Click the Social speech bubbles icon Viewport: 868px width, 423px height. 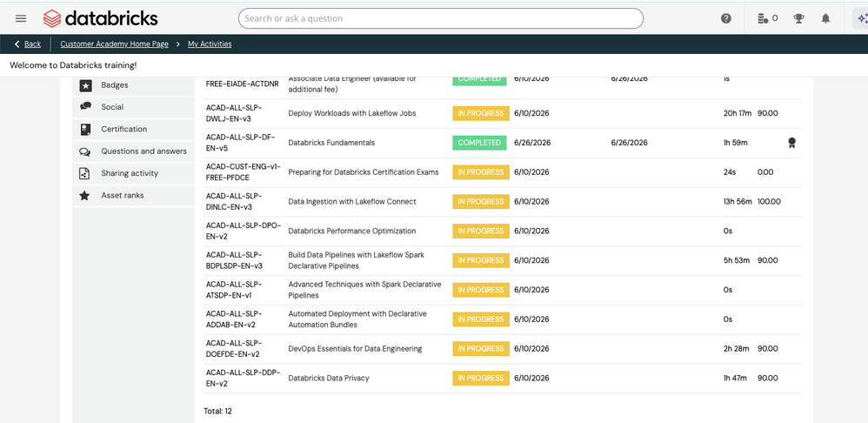pos(85,106)
